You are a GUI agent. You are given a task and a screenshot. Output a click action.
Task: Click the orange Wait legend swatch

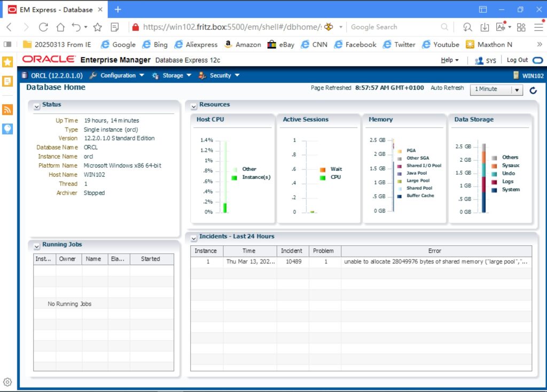pyautogui.click(x=323, y=169)
